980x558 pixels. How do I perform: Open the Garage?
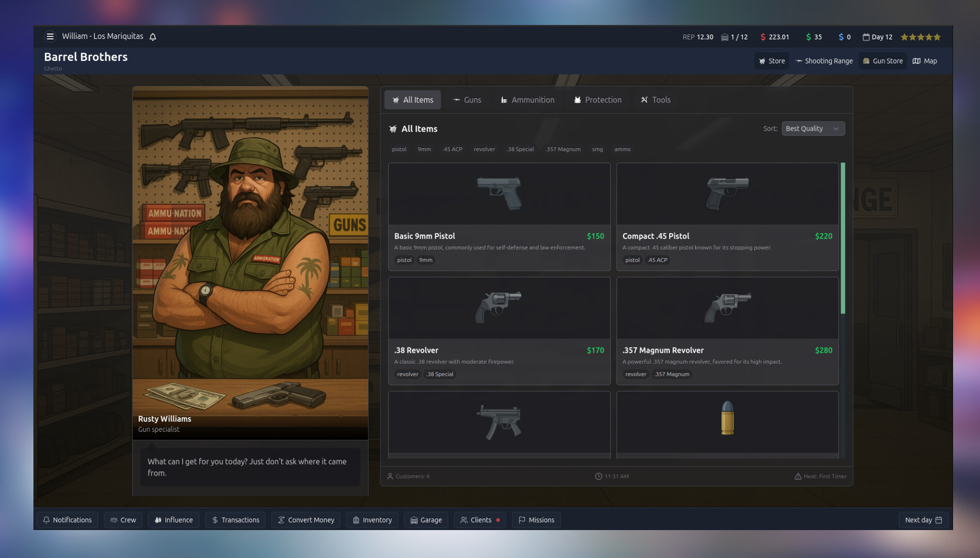click(425, 520)
